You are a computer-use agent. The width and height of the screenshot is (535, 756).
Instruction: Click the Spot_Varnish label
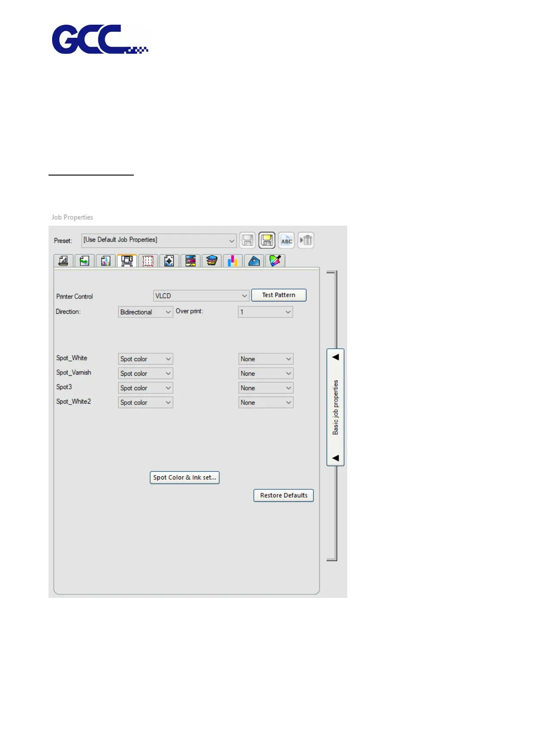(x=74, y=373)
